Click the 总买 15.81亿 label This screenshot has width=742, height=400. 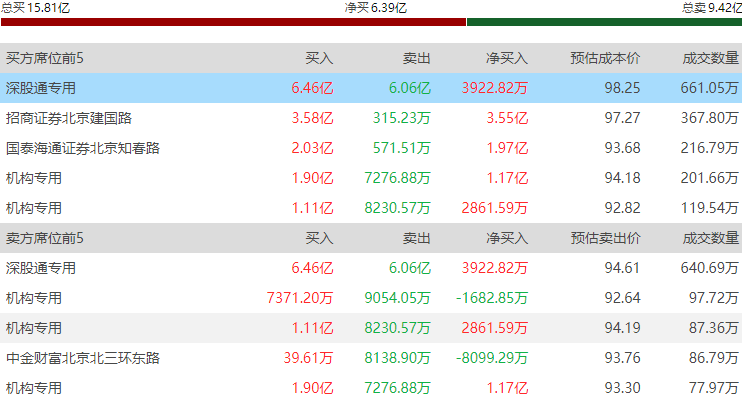[x=35, y=8]
